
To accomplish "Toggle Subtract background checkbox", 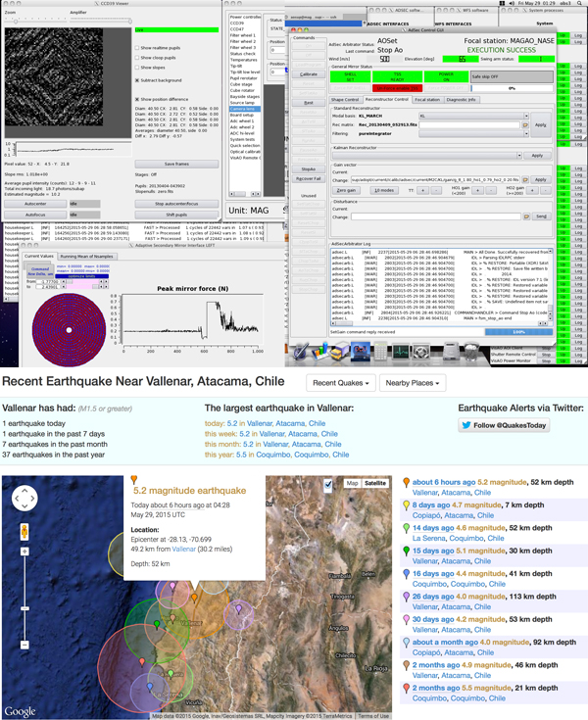I will (x=137, y=80).
